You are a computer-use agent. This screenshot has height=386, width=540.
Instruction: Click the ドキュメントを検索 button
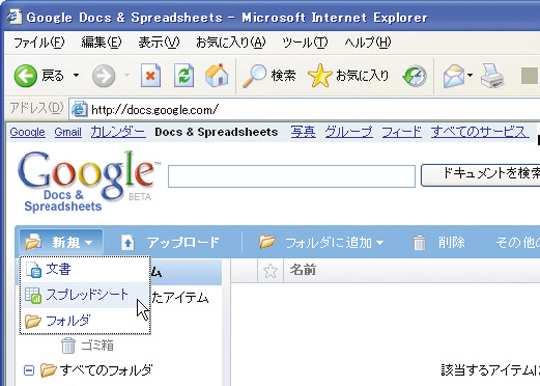(x=481, y=175)
